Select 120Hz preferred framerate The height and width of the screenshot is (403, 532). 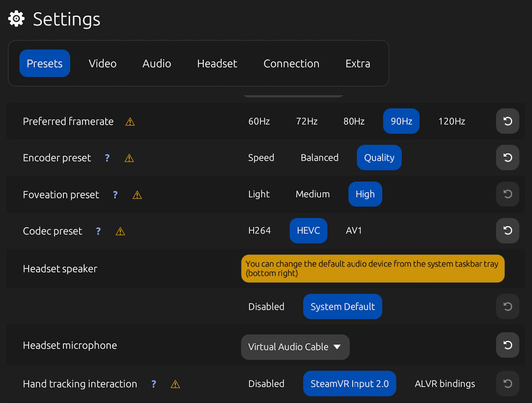[x=451, y=121]
